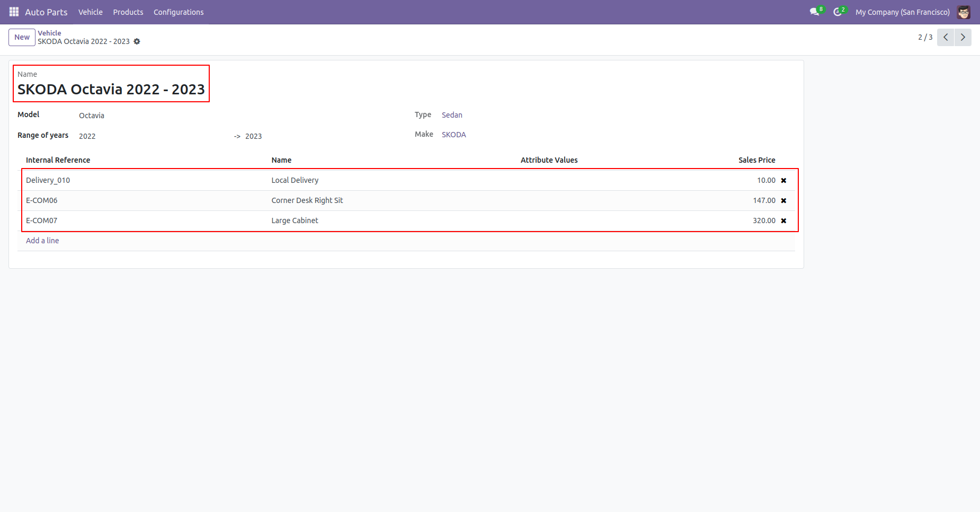Edit the name field SKODA Octavia 2022 - 2023

point(111,89)
